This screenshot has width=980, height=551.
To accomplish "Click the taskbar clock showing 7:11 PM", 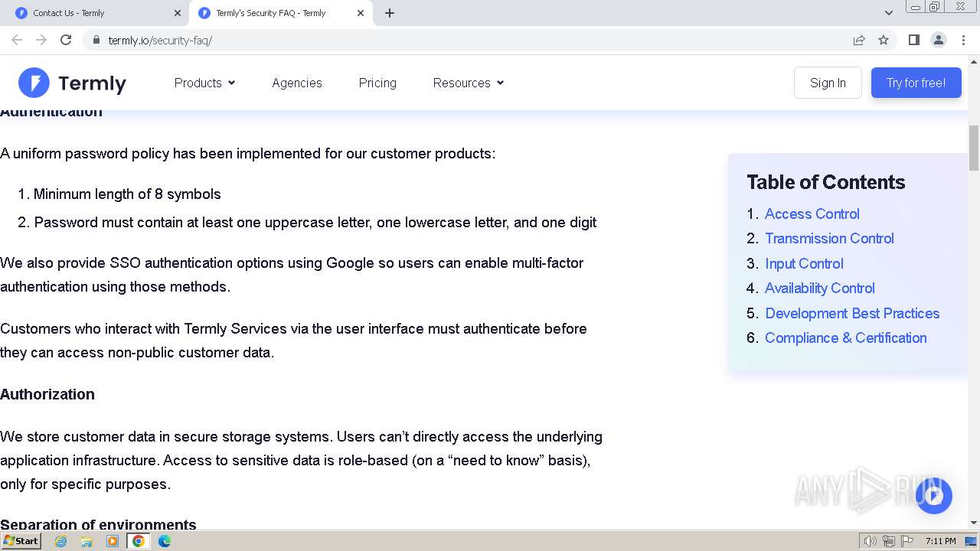I will (x=940, y=541).
